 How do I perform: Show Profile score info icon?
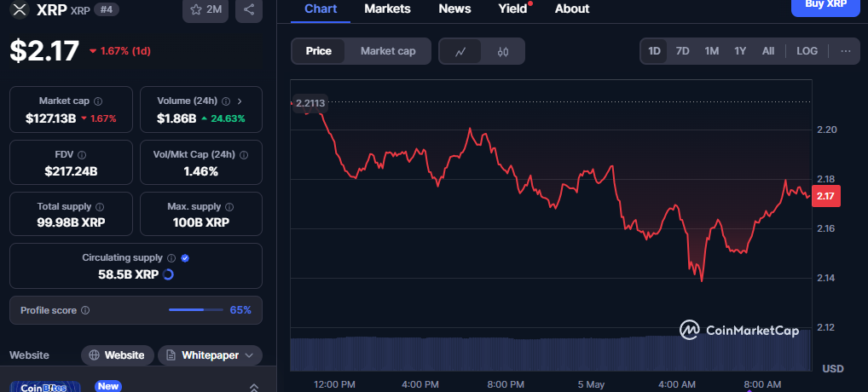click(x=85, y=311)
